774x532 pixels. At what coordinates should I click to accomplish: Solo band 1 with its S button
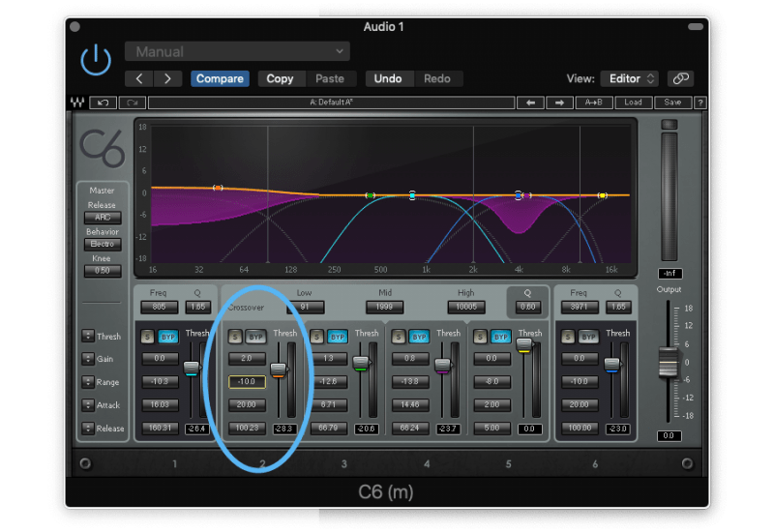[147, 337]
